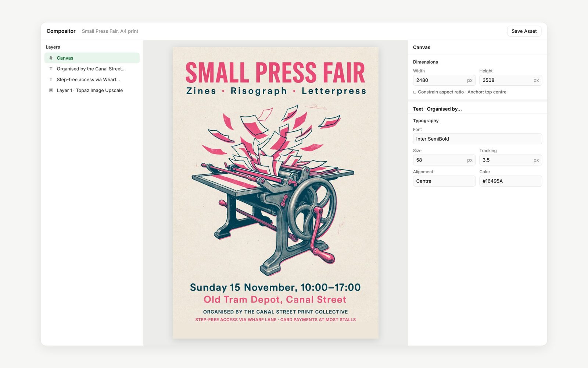
Task: Select the Step-free access via Wharf layer
Action: 92,79
